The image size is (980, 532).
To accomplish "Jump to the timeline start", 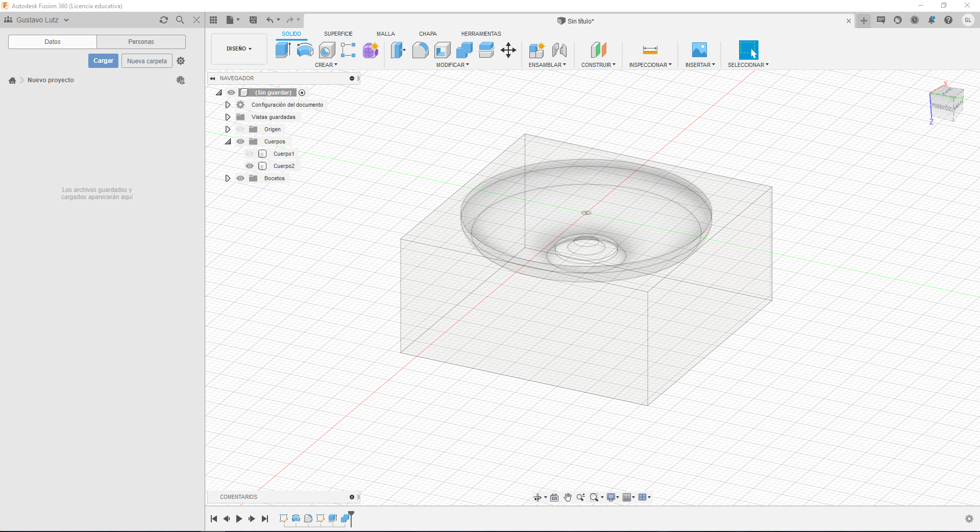I will point(214,519).
